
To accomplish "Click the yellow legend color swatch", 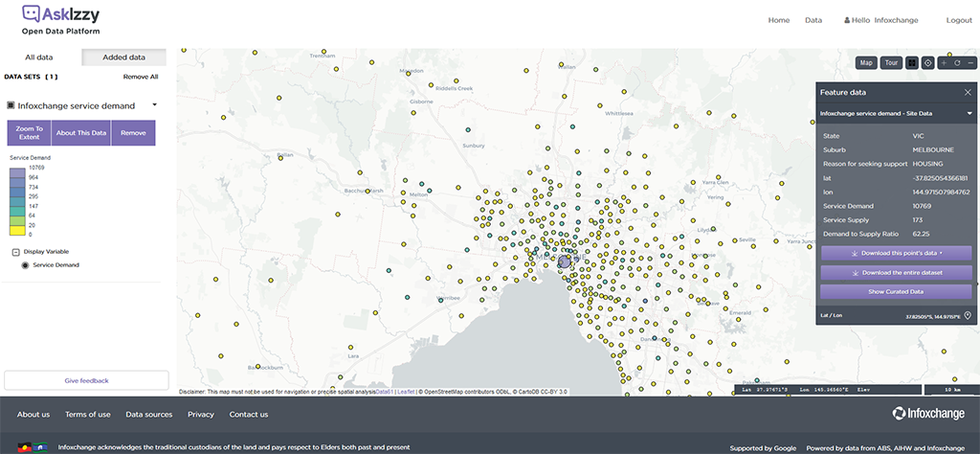I will coord(17,226).
